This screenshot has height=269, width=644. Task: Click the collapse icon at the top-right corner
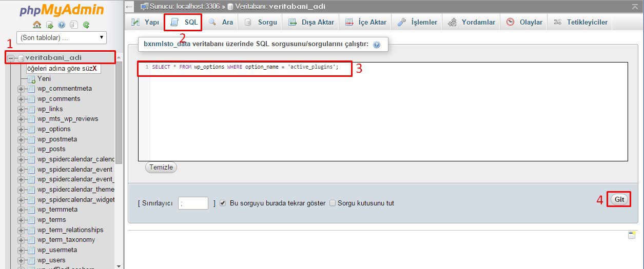coord(635,6)
